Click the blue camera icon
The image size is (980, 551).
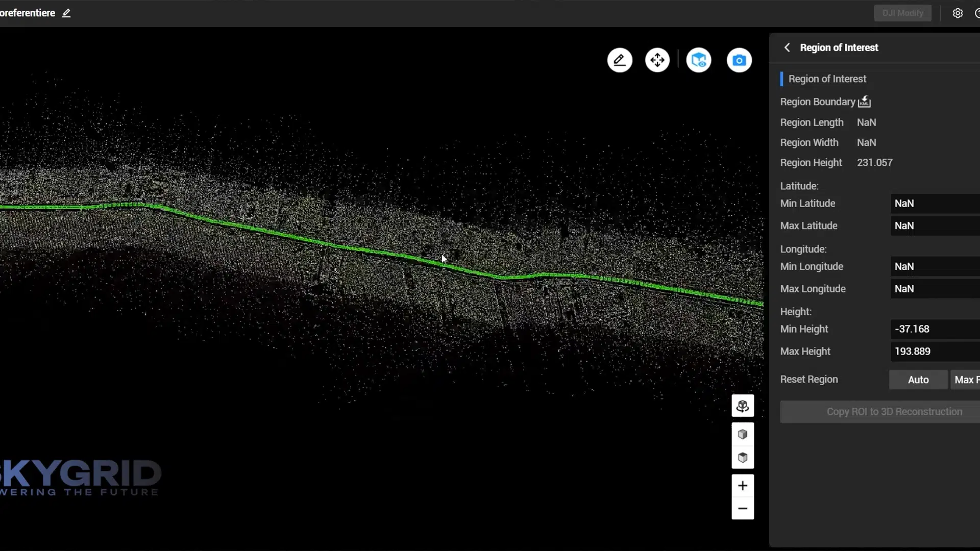(x=739, y=60)
